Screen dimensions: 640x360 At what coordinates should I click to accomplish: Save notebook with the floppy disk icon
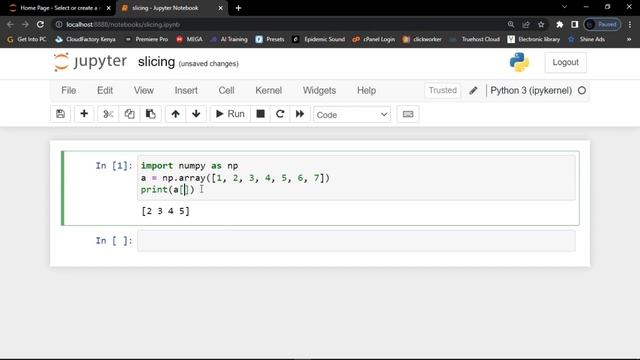coord(60,114)
